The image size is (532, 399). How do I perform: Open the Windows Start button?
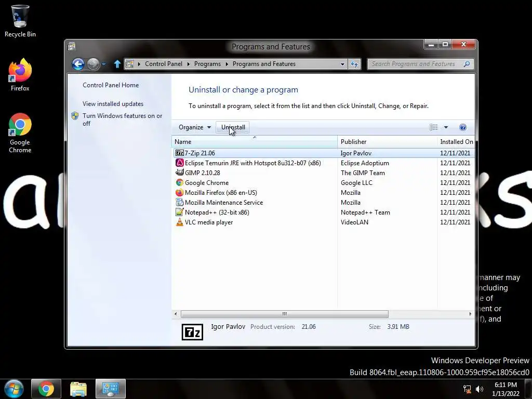pos(14,389)
